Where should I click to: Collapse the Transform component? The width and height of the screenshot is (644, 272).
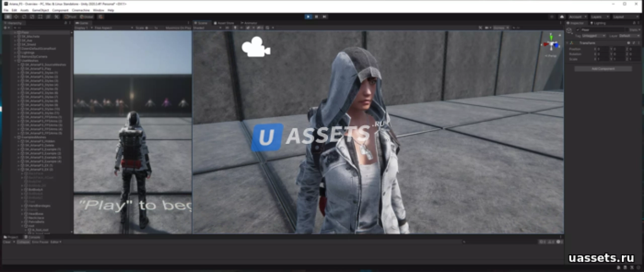[567, 43]
